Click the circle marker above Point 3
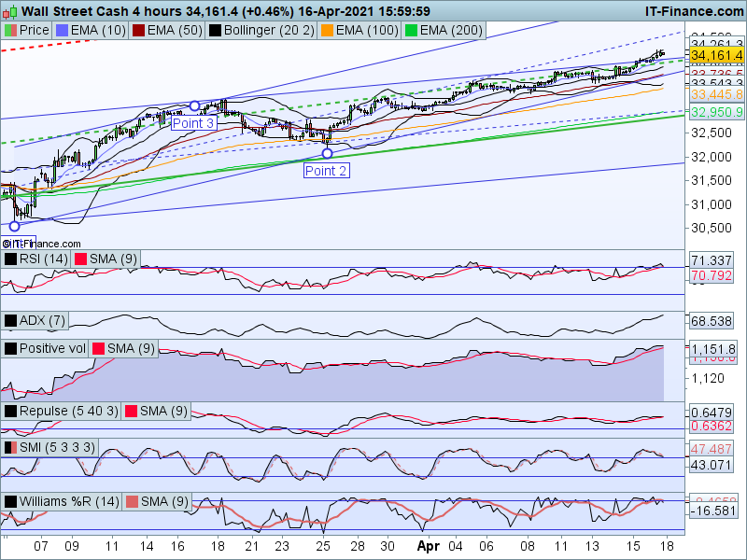The height and width of the screenshot is (560, 747). pyautogui.click(x=194, y=105)
